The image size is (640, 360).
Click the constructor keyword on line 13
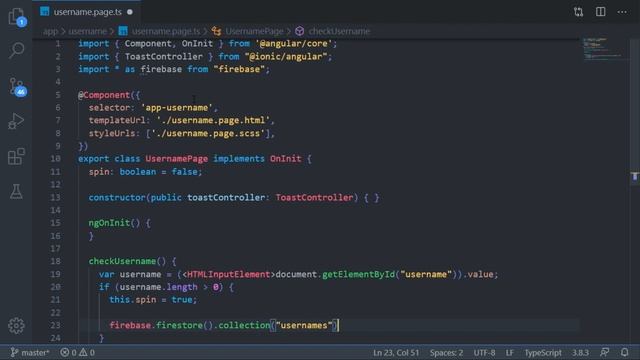pyautogui.click(x=117, y=197)
